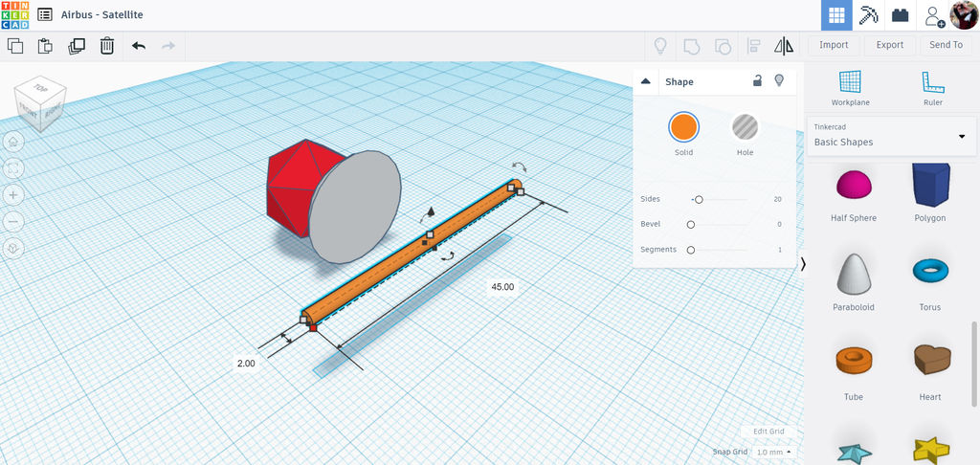Hide the selected shape with the bulb icon
980x465 pixels.
[x=779, y=80]
